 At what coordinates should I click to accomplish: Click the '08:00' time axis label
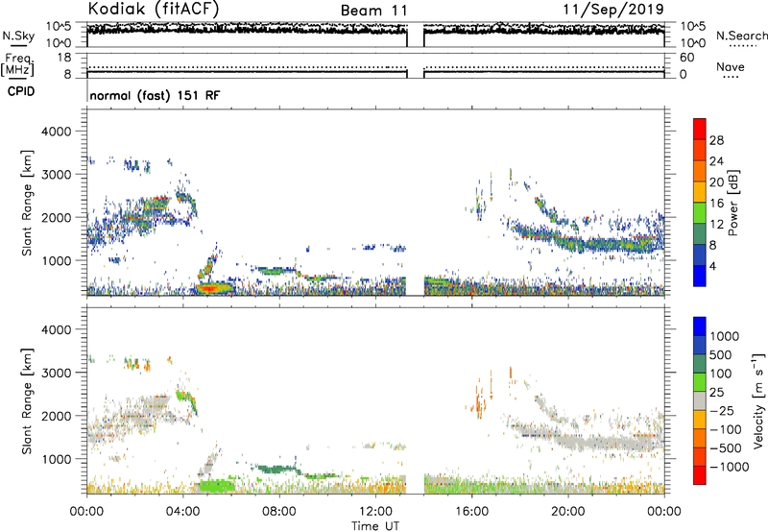[x=278, y=512]
